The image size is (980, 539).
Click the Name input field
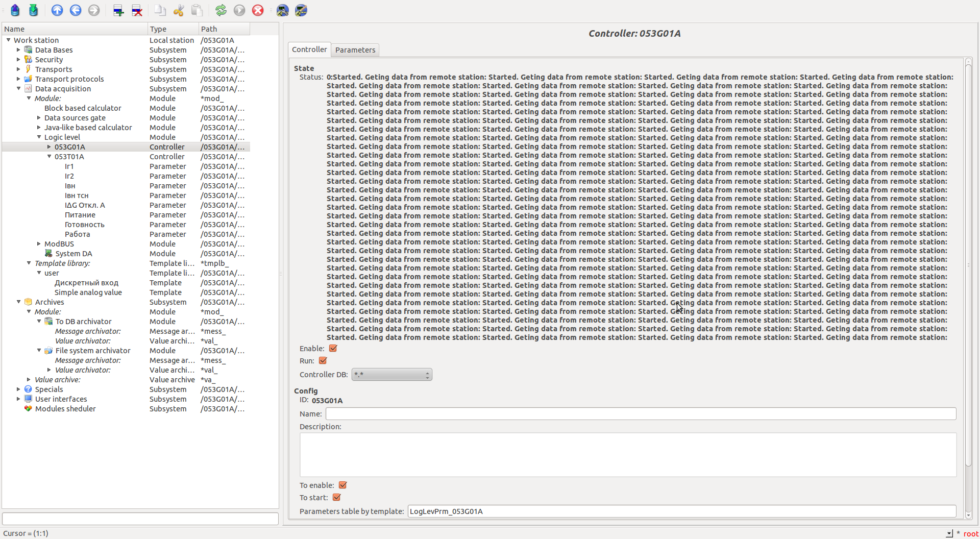(641, 414)
